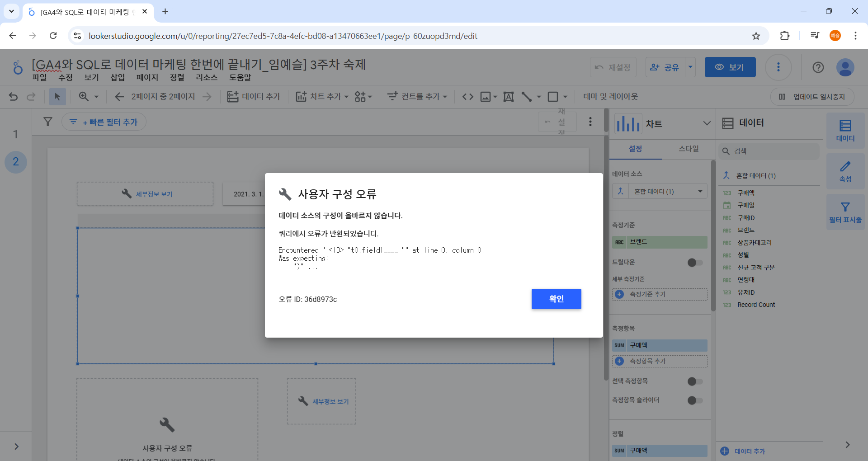Open the three-dot menu above canvas

[x=590, y=122]
